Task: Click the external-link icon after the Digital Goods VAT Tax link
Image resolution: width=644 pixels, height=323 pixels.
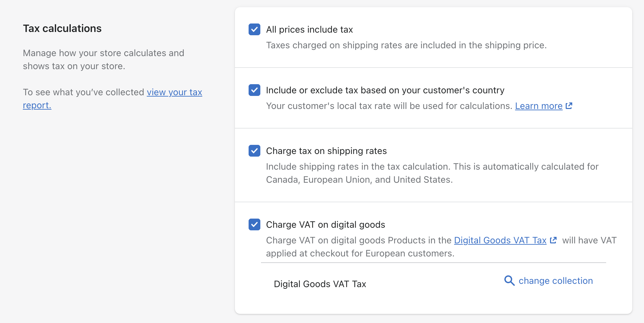Action: click(x=553, y=240)
